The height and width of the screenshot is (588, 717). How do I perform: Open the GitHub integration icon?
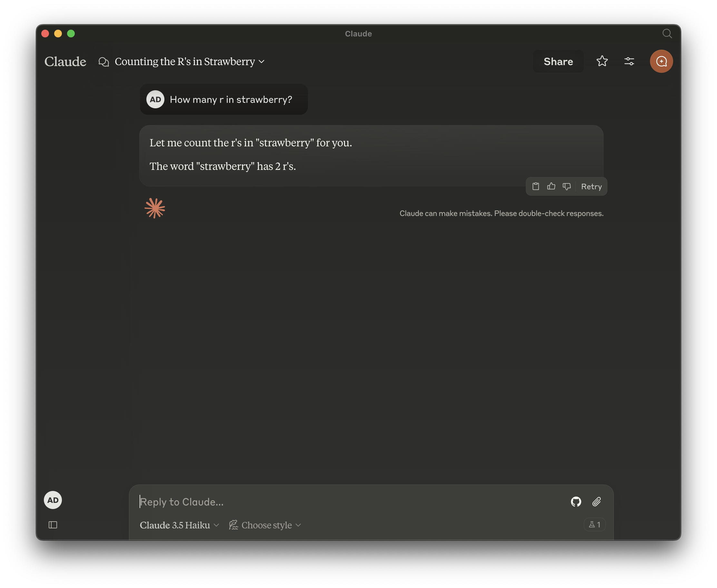tap(576, 502)
